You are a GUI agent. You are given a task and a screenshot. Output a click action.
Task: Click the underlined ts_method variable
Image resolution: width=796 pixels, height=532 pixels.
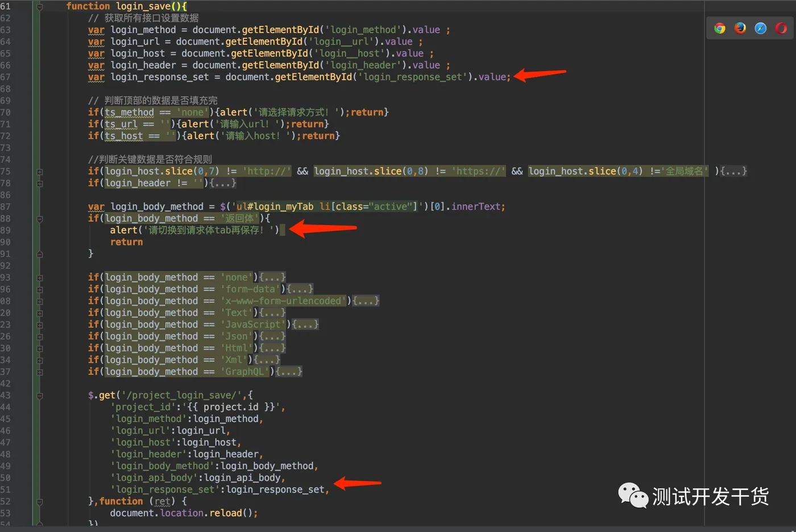tap(130, 113)
